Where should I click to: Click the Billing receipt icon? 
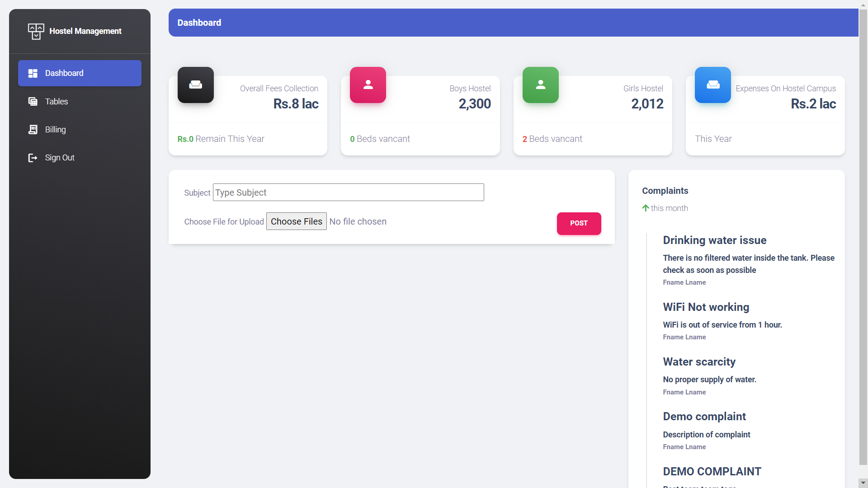33,130
